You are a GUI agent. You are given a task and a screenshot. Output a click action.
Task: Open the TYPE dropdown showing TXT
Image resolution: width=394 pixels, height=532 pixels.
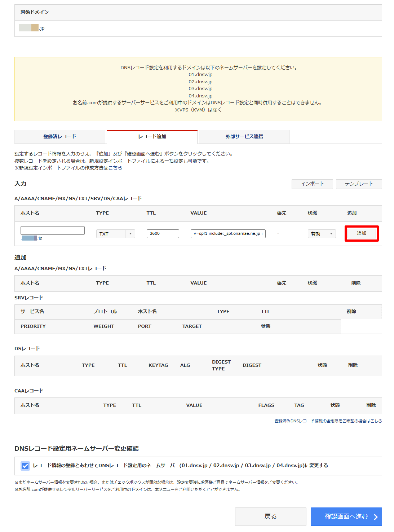pos(111,234)
